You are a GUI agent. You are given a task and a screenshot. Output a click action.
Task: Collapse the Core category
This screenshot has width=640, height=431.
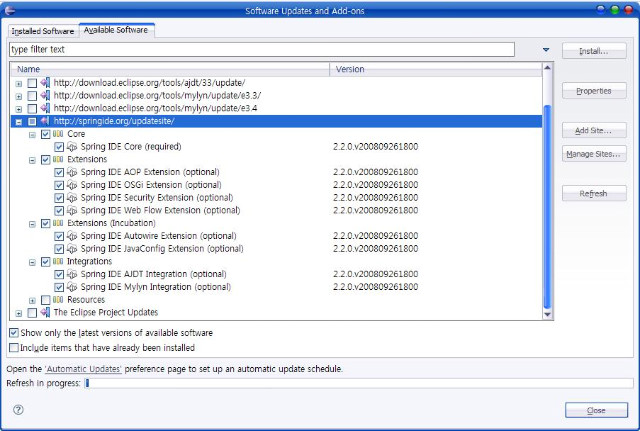coord(32,135)
